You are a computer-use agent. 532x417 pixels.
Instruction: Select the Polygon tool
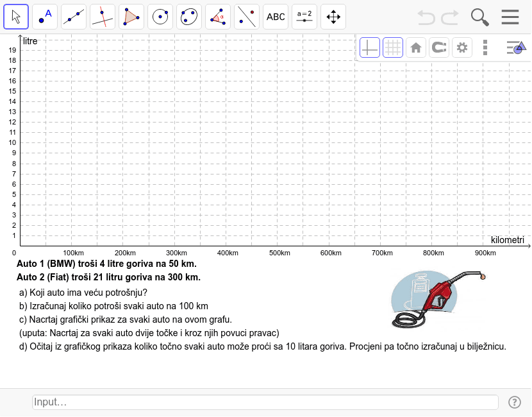(131, 17)
